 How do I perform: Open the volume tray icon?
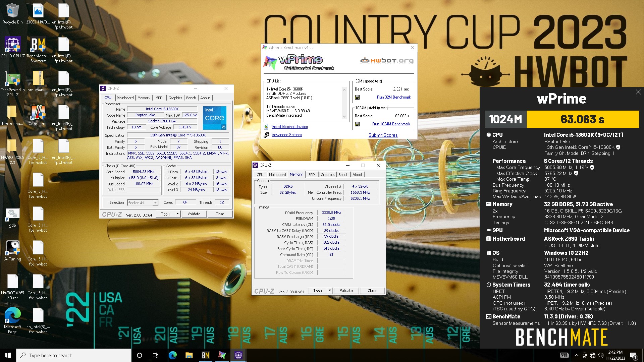click(x=601, y=355)
